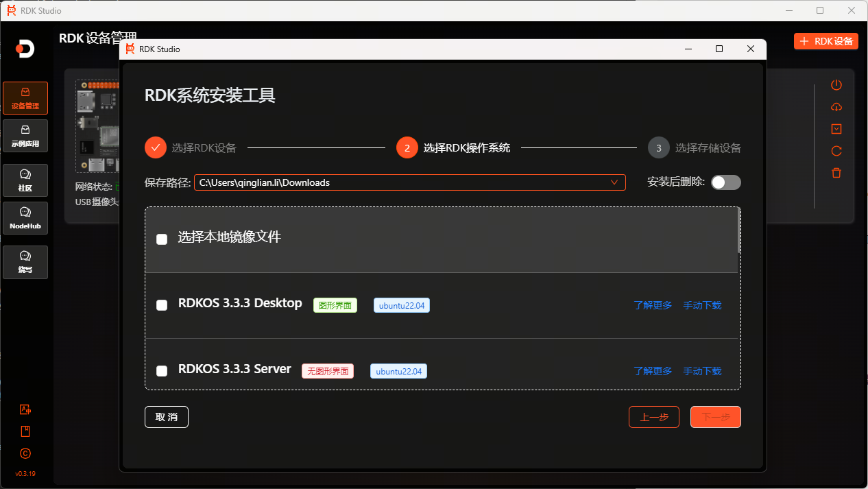Click the refresh icon in the right toolbar
Image resolution: width=868 pixels, height=489 pixels.
click(x=836, y=151)
